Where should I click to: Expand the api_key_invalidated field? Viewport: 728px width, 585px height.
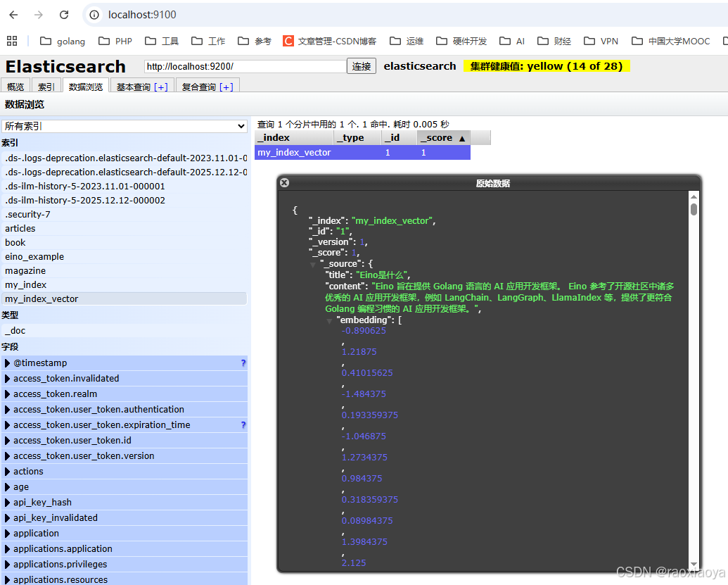tap(8, 518)
